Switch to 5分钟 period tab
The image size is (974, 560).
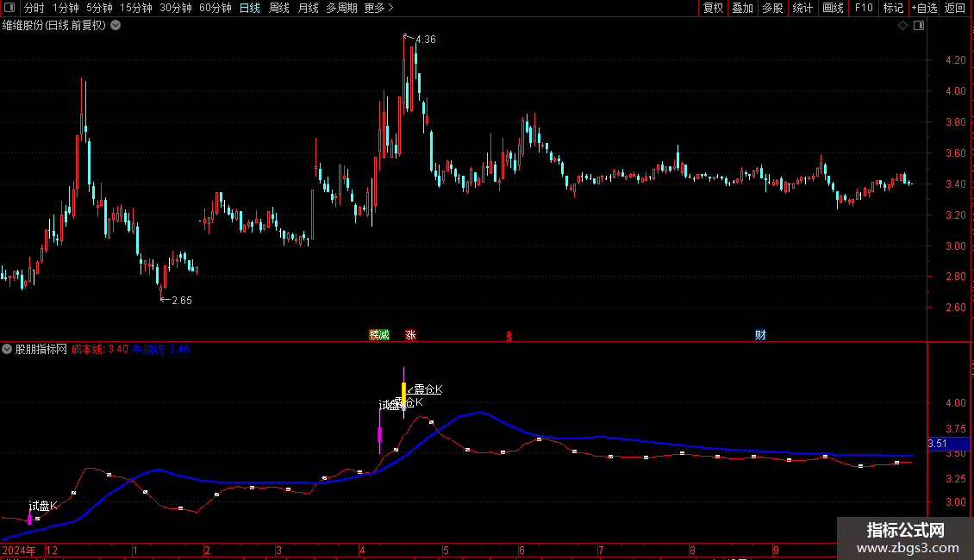(x=99, y=8)
